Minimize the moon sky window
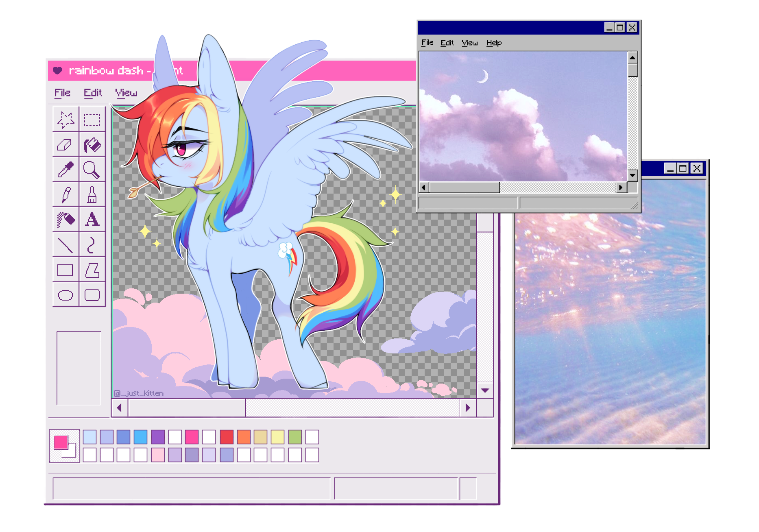This screenshot has height=532, width=759. pos(609,28)
